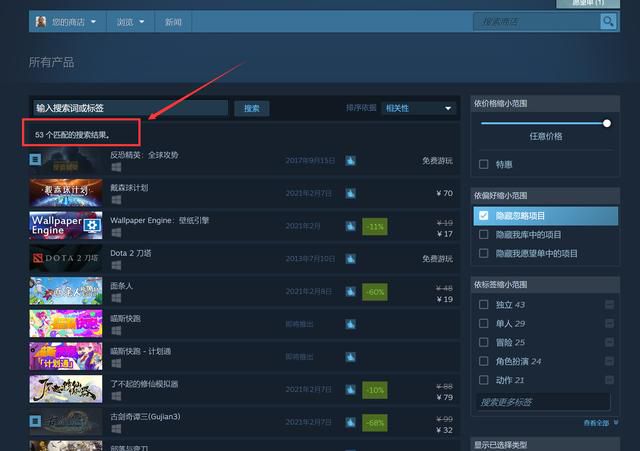This screenshot has width=640, height=451.
Task: Click the exclude tag icon beside 单人 29
Action: [609, 323]
